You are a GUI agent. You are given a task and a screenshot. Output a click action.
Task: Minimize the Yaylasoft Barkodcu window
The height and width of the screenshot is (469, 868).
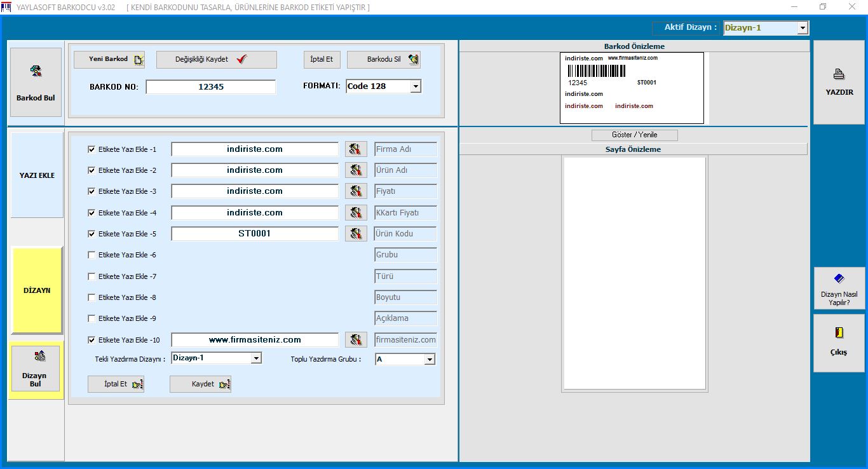pos(794,7)
